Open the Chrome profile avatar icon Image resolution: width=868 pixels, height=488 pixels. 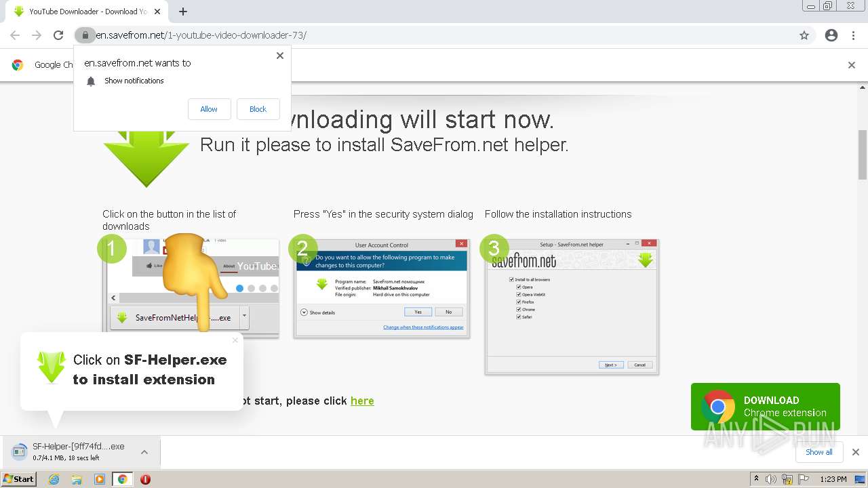[x=831, y=35]
